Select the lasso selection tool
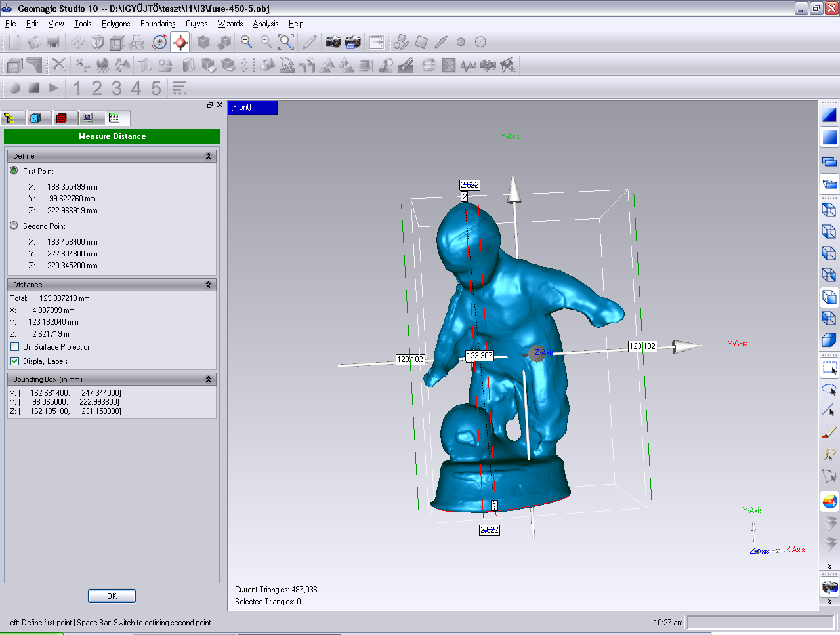This screenshot has width=840, height=635. (x=829, y=454)
